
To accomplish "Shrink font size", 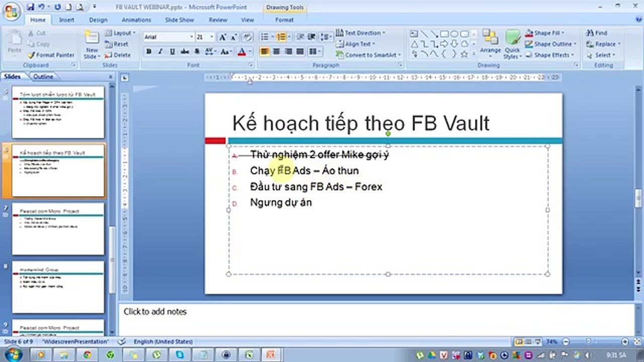I will [x=234, y=37].
